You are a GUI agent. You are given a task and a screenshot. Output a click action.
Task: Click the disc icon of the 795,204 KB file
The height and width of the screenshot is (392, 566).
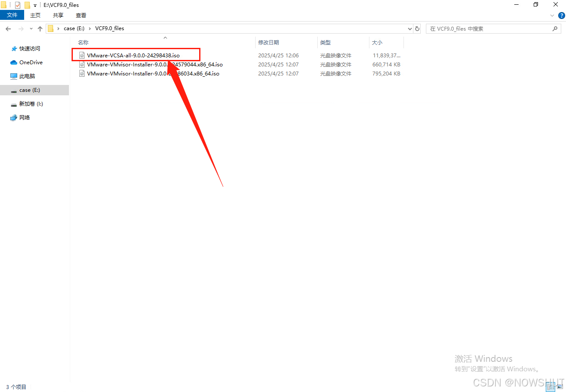pyautogui.click(x=82, y=74)
